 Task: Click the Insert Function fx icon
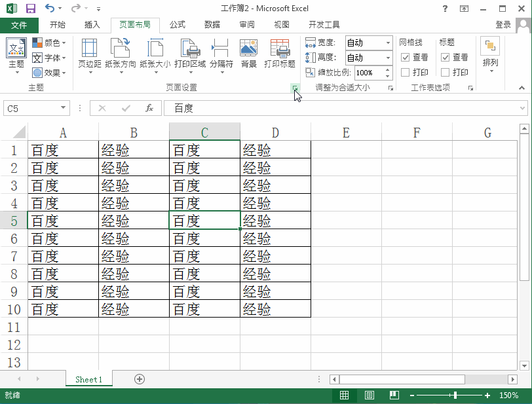tap(149, 108)
